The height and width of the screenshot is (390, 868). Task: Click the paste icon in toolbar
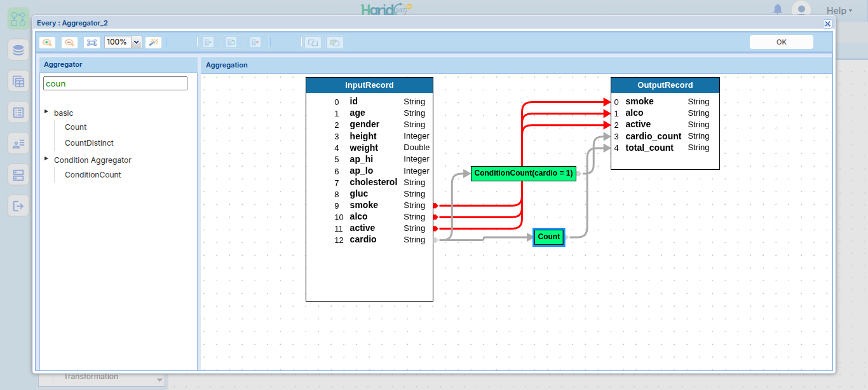point(335,42)
